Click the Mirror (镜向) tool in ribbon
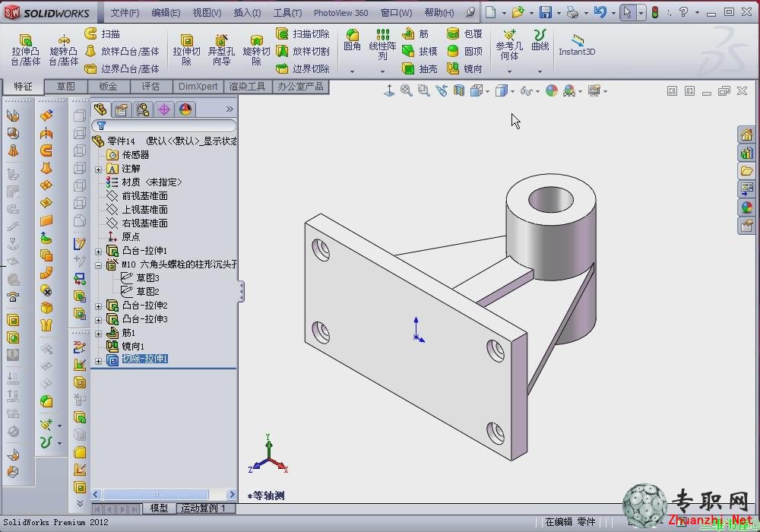This screenshot has height=532, width=760. pyautogui.click(x=465, y=68)
